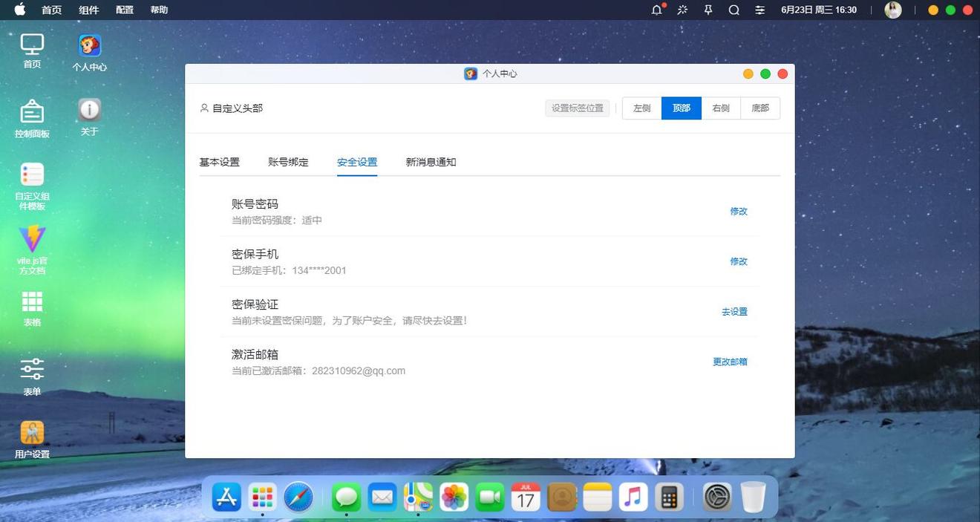Open the 新消息通知 tab
Screen dimensions: 980x522
(x=431, y=162)
